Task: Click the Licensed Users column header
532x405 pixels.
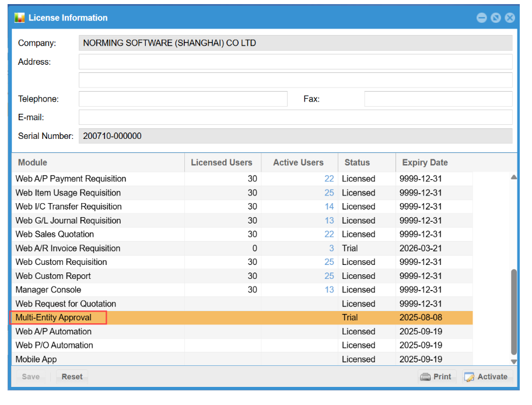Action: tap(222, 162)
